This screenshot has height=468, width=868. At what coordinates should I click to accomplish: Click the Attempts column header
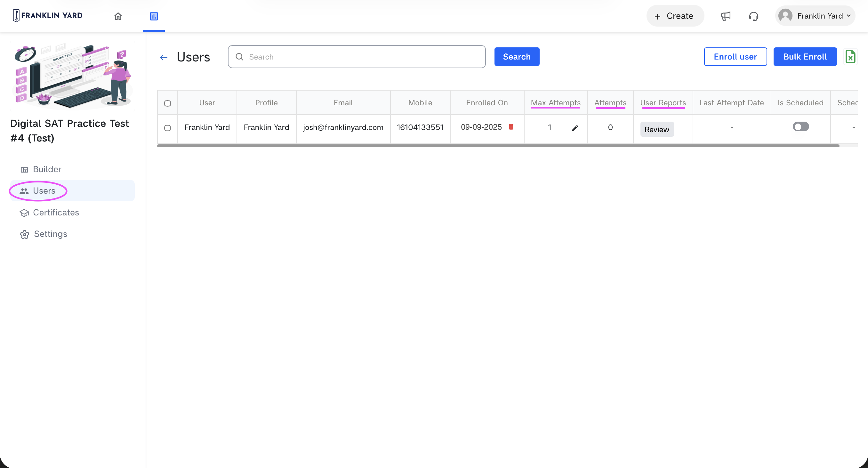610,103
